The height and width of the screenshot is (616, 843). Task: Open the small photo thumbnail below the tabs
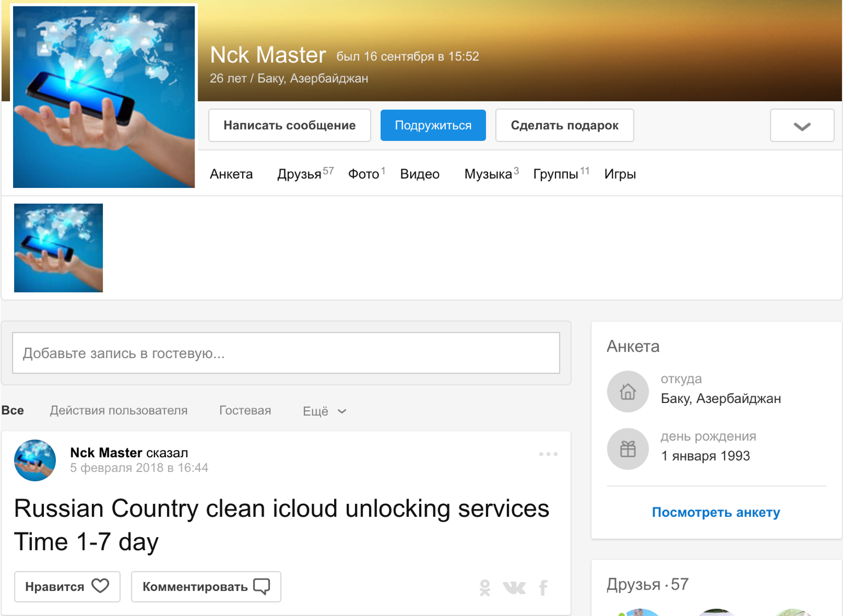click(x=59, y=248)
